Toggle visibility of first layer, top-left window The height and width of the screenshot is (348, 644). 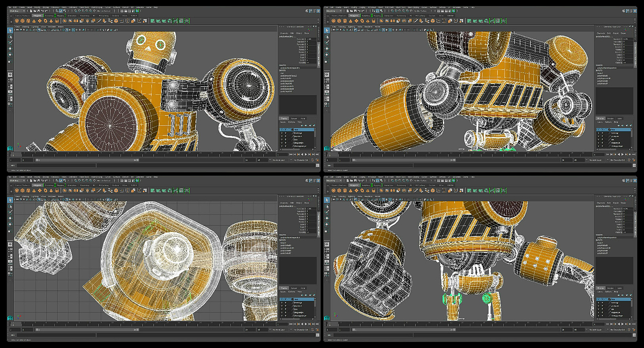tap(282, 130)
